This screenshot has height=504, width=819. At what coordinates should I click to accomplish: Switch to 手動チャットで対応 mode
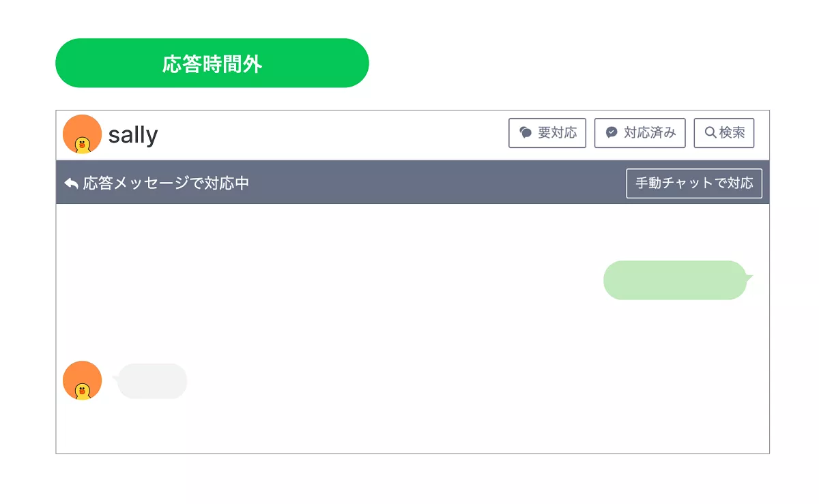point(694,183)
